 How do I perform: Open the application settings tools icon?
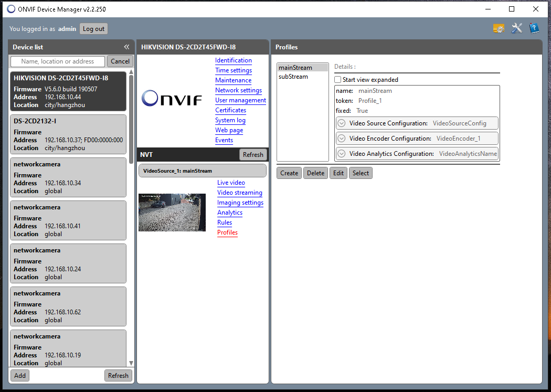pos(516,28)
